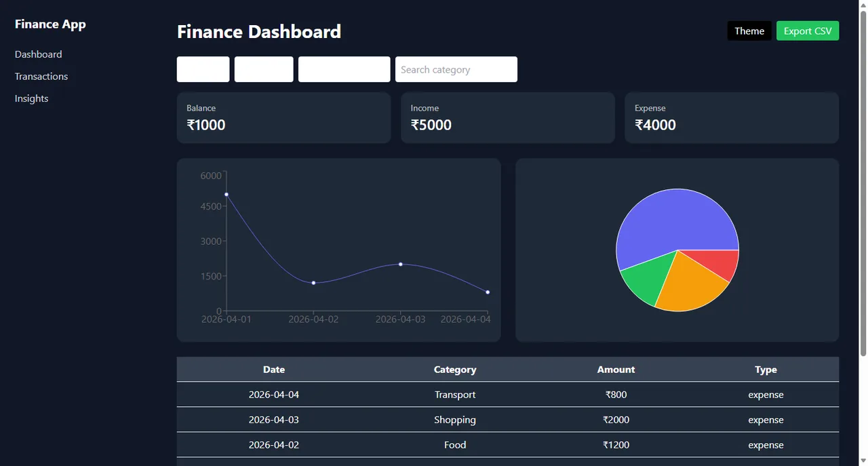Open the narrowest blank filter box

click(203, 69)
